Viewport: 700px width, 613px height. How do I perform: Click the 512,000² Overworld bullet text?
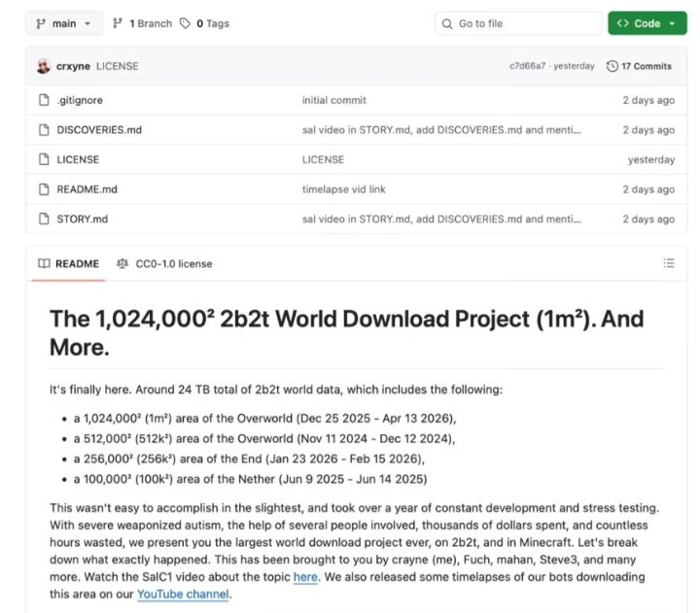click(x=264, y=439)
